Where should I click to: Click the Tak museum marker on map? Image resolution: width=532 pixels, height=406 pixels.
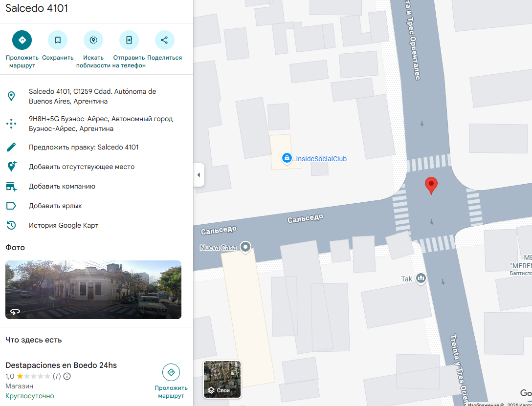coord(421,278)
